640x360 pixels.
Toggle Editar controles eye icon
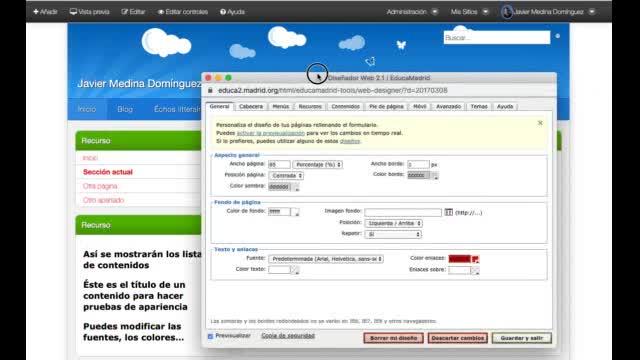pyautogui.click(x=161, y=12)
